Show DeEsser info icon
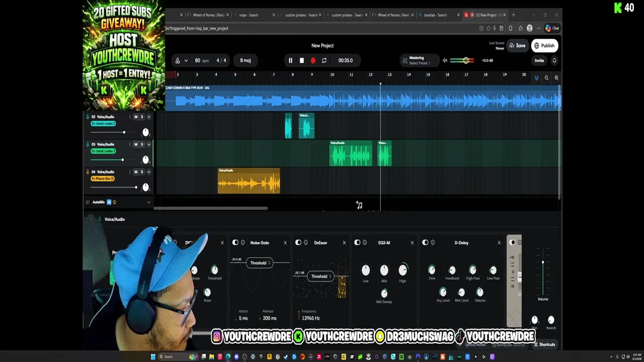644x362 pixels. pyautogui.click(x=305, y=243)
